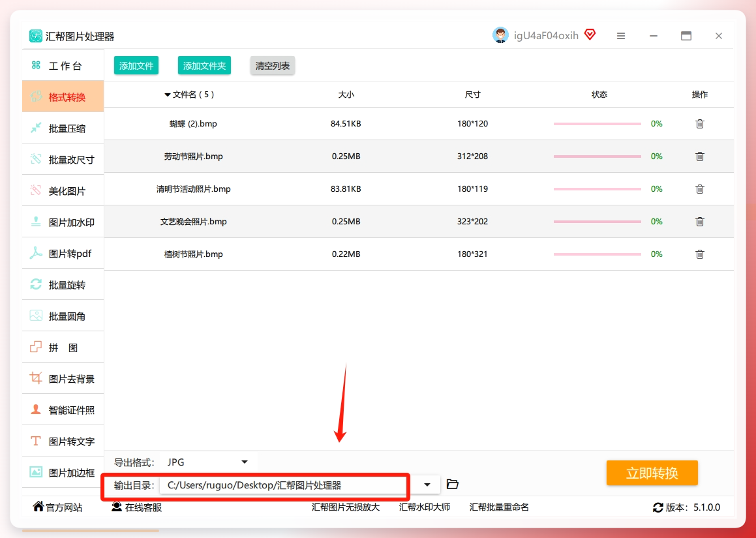Click the 尺寸 column header

click(472, 95)
